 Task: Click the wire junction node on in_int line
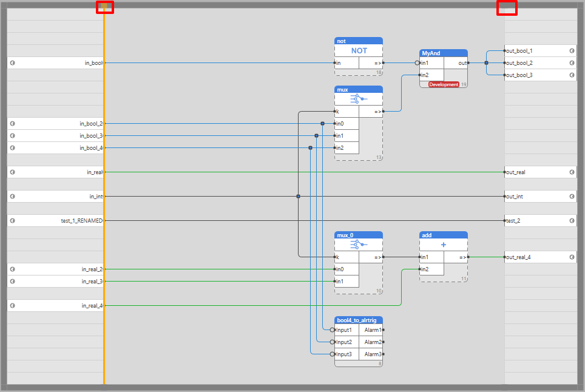click(x=298, y=197)
